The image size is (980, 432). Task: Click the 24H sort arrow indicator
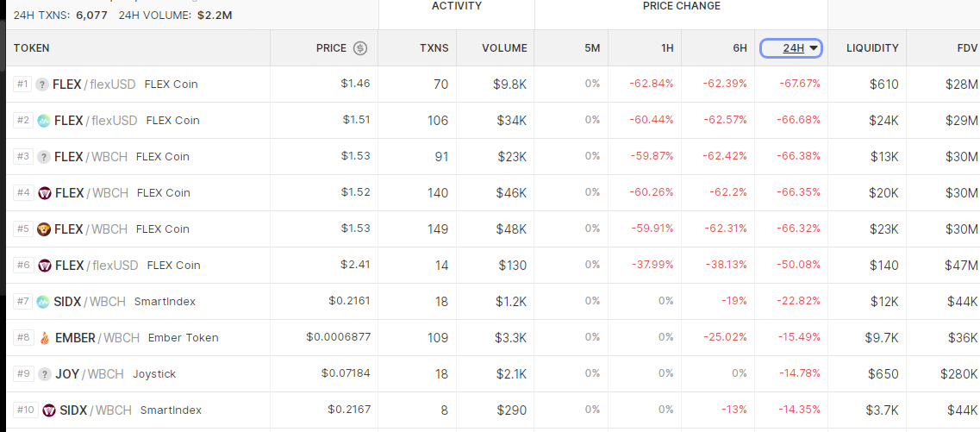(x=813, y=48)
